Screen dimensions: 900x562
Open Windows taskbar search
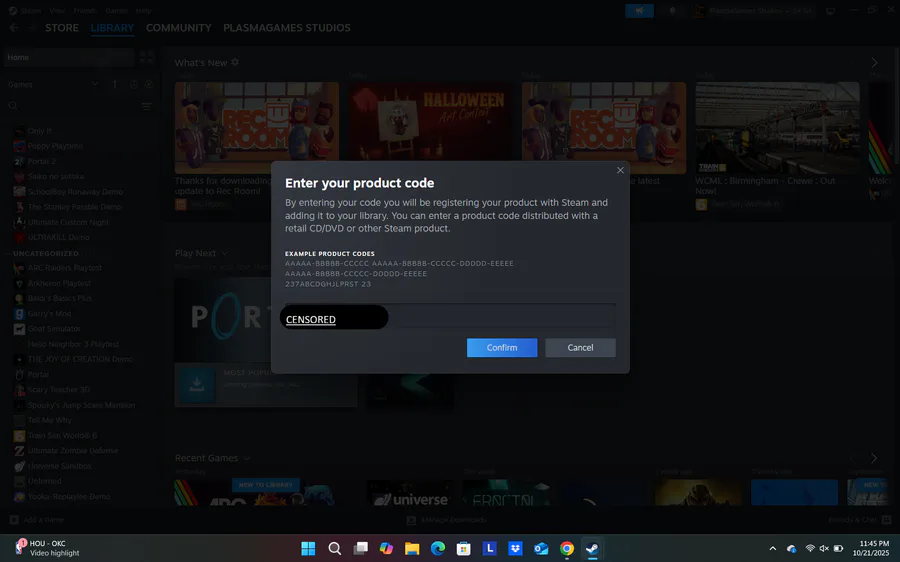[335, 548]
